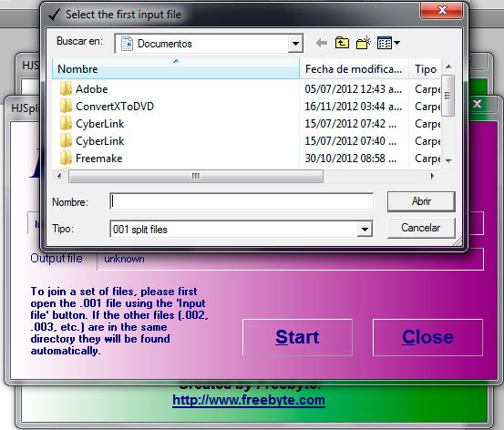Open the freebyte.com link
The height and width of the screenshot is (430, 504).
coord(249,401)
